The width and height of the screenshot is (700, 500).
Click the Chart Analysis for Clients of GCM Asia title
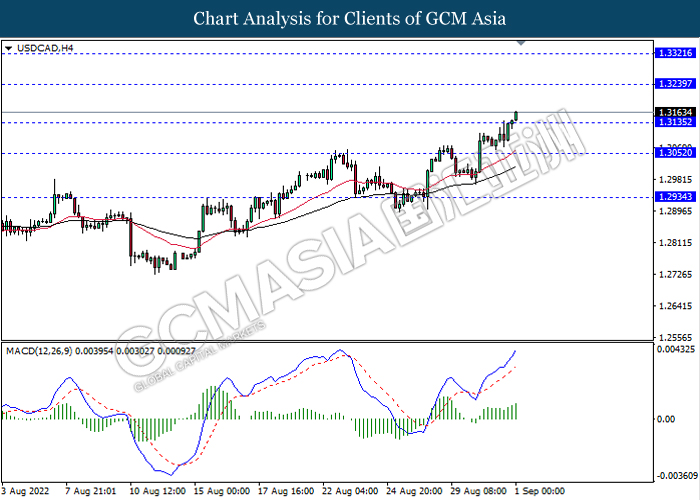coord(350,19)
